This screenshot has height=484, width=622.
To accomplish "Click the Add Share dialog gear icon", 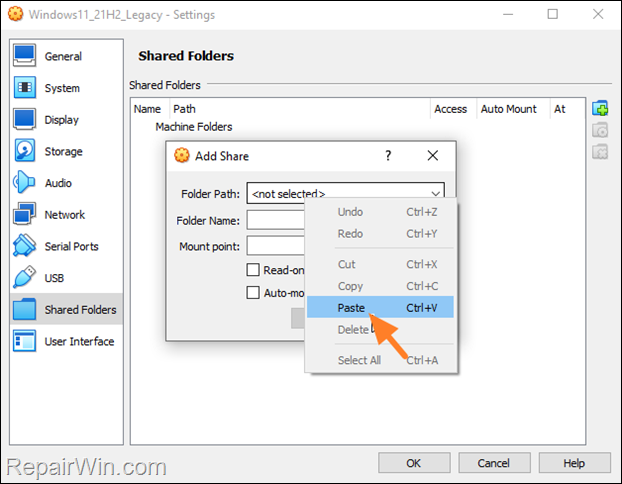I will pos(182,156).
